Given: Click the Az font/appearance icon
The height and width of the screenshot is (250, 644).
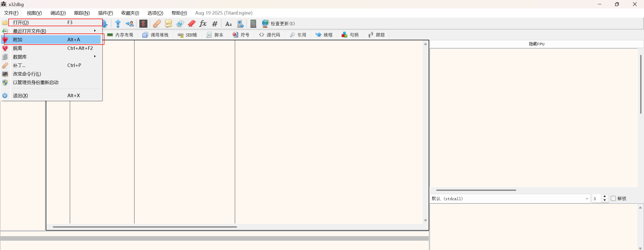Looking at the screenshot, I should [x=228, y=24].
